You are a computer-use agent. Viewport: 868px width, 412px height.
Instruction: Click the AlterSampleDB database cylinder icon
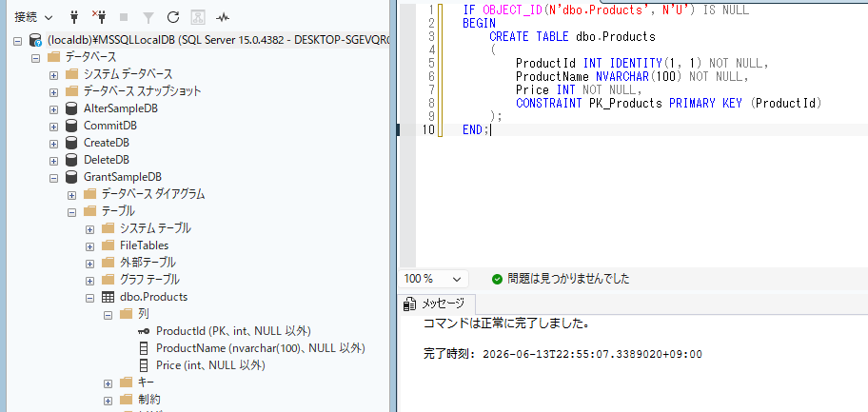(70, 108)
